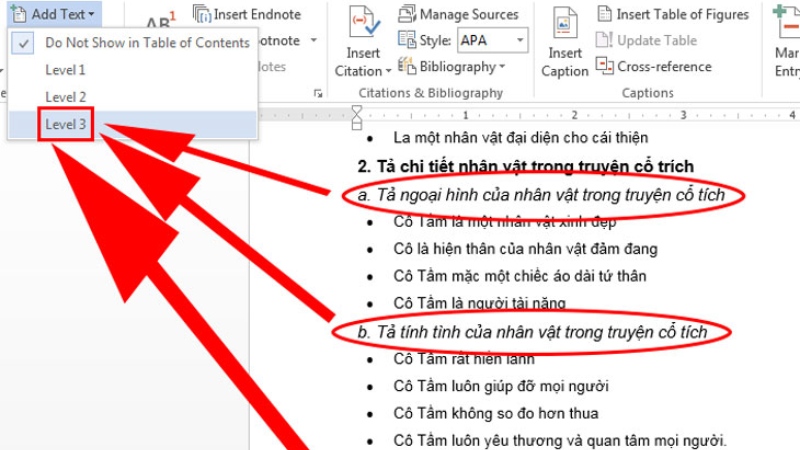The width and height of the screenshot is (800, 450).
Task: Open the Footnotes dialog launcher
Action: (x=318, y=93)
